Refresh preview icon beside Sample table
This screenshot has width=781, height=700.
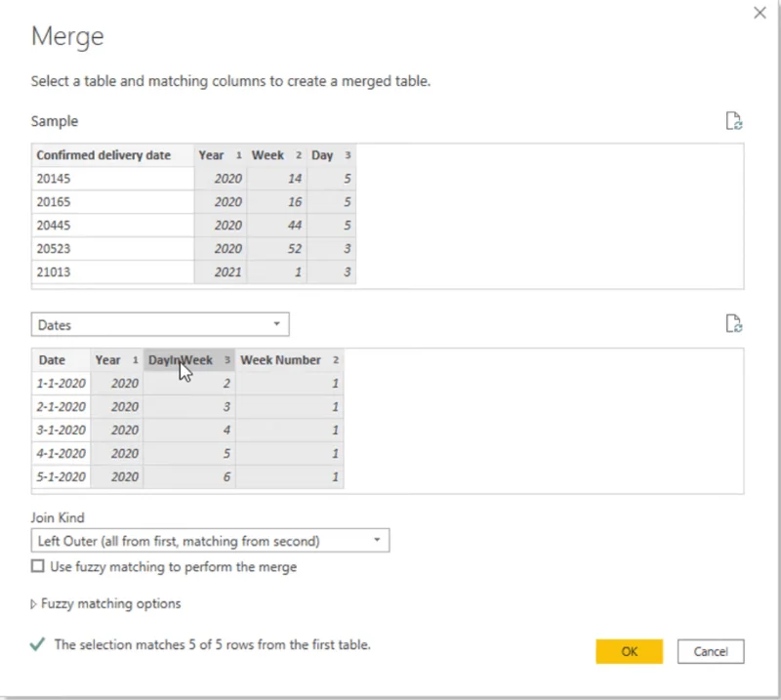tap(734, 120)
